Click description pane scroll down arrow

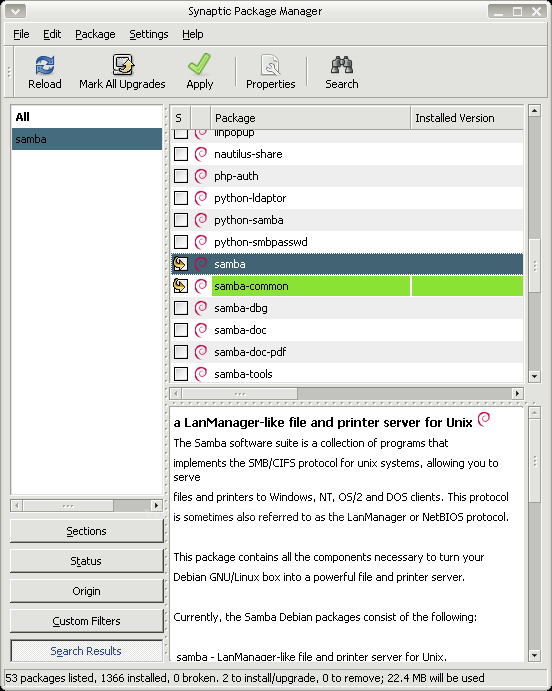coord(534,655)
